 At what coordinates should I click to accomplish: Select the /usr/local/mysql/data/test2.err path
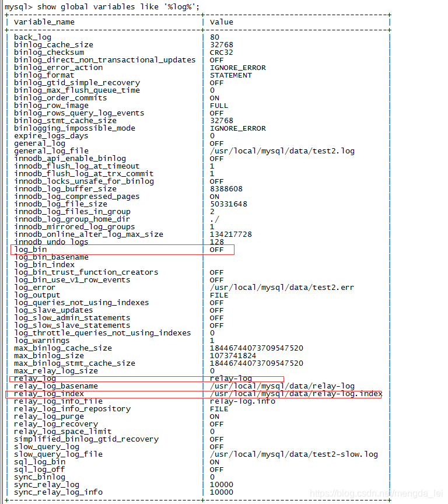282,288
